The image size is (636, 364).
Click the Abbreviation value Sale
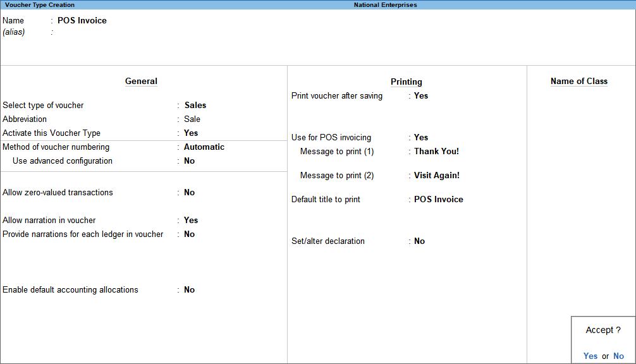pyautogui.click(x=192, y=119)
